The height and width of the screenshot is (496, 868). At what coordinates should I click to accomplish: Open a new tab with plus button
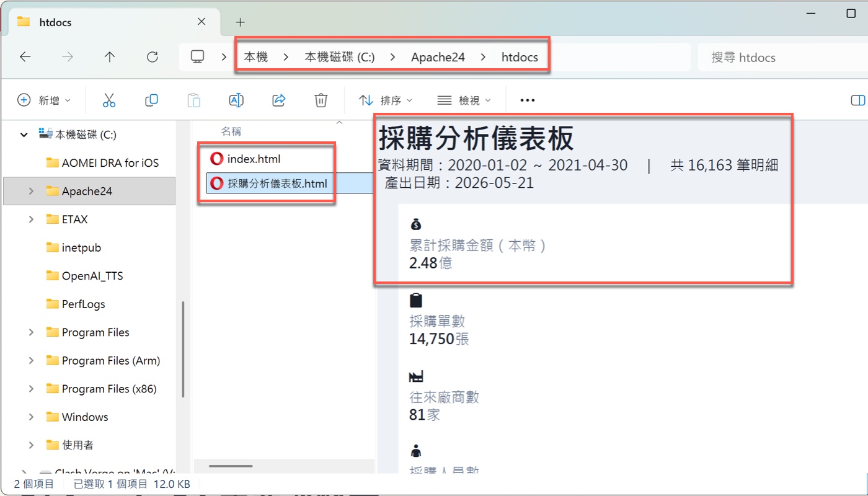click(241, 22)
